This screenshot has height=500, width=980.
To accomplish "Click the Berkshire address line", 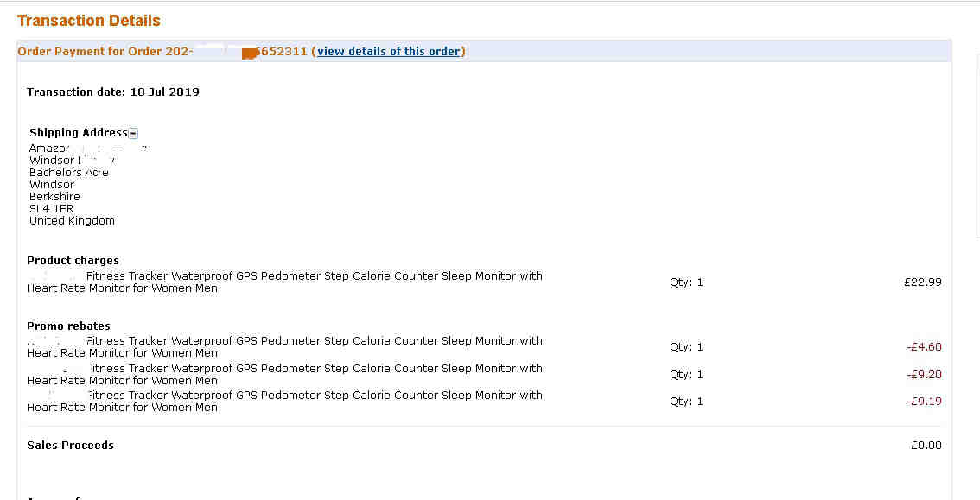I will point(54,197).
